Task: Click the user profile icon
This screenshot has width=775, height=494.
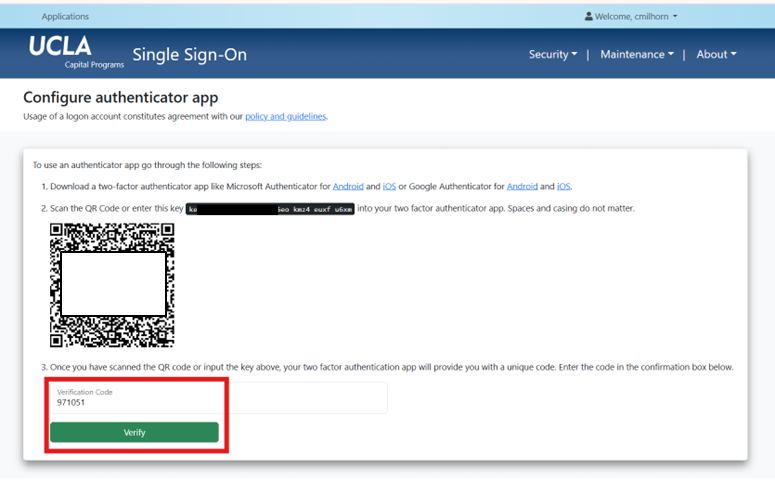Action: pos(589,16)
